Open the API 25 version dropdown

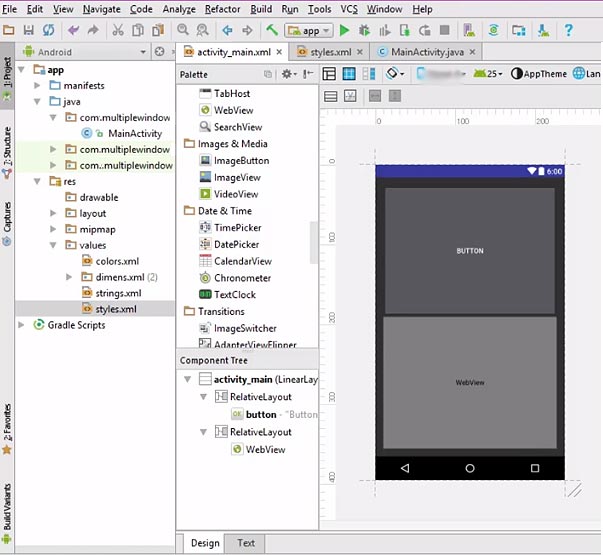click(x=488, y=73)
